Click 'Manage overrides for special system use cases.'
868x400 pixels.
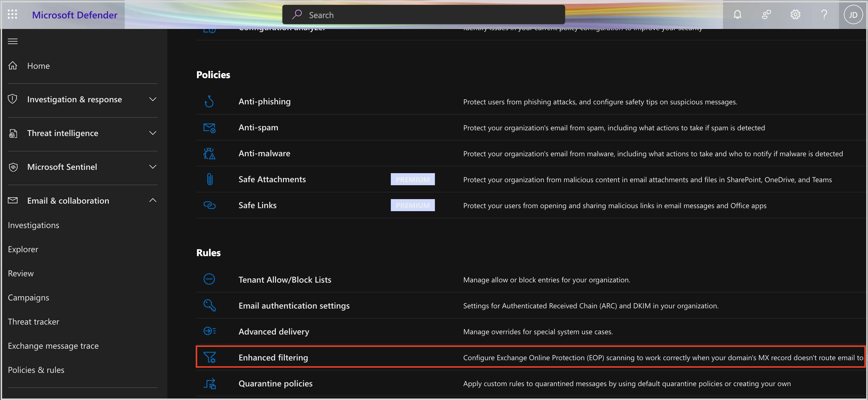coord(538,332)
